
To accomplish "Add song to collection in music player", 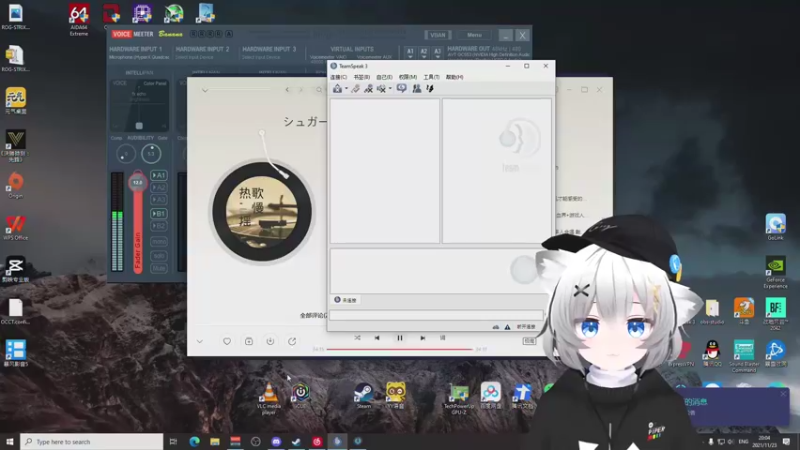I will pos(249,341).
